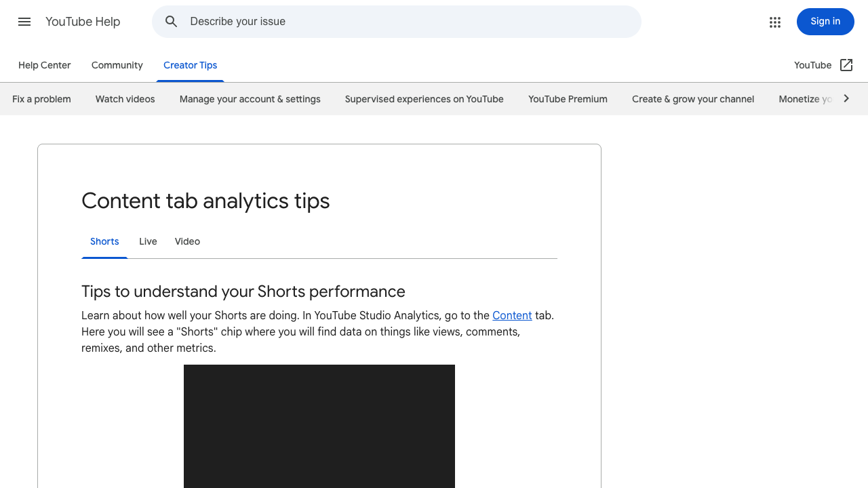
Task: Click the search magnifier icon
Action: [x=172, y=22]
